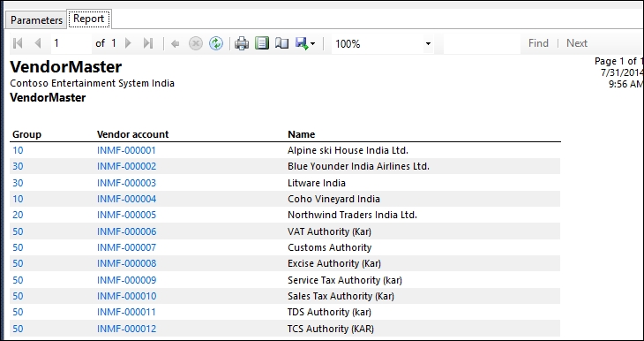This screenshot has width=644, height=341.
Task: Select name Customs Authority
Action: 330,247
